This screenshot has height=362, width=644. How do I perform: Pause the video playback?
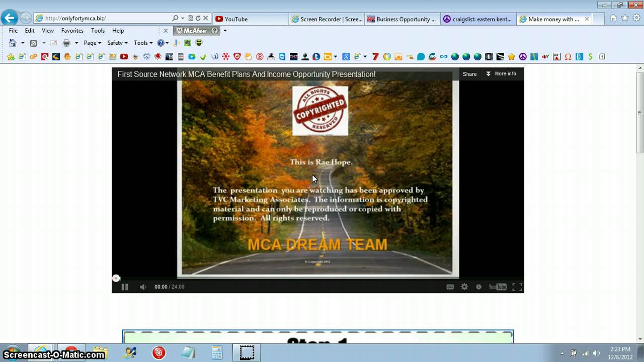[124, 287]
